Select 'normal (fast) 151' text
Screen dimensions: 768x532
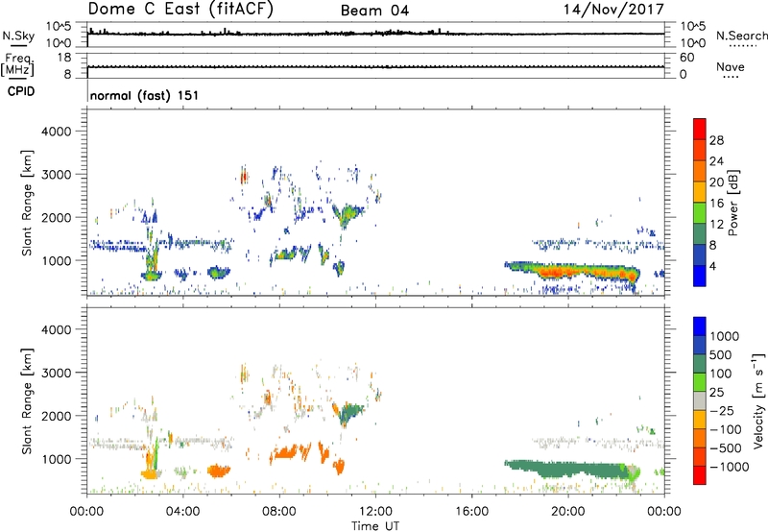(145, 95)
